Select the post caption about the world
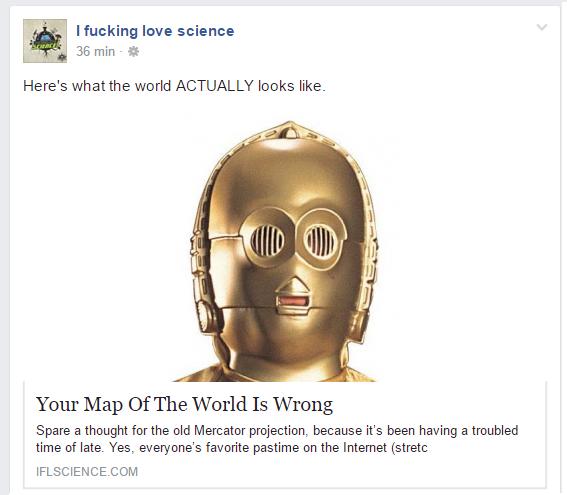567x495 pixels. [174, 86]
